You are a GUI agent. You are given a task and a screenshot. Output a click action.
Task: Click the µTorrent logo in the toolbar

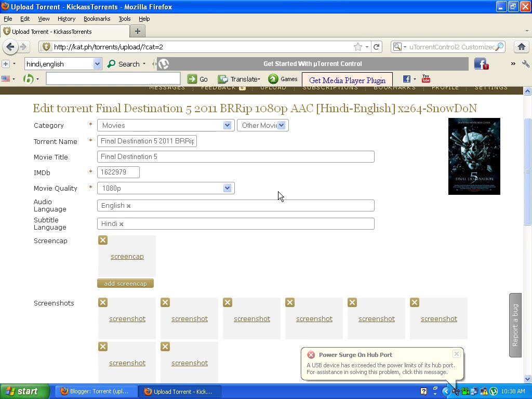coord(164,64)
